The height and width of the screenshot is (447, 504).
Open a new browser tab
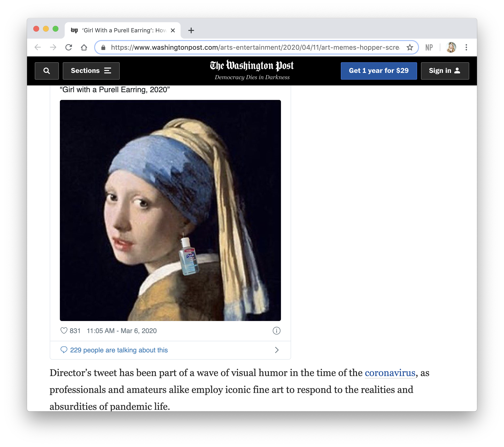(x=191, y=31)
